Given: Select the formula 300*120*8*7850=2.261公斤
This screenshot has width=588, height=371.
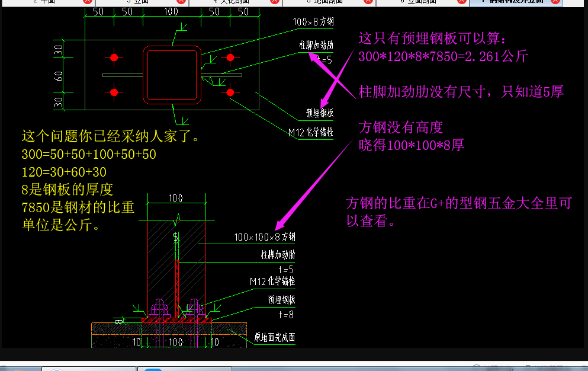Looking at the screenshot, I should (x=444, y=56).
